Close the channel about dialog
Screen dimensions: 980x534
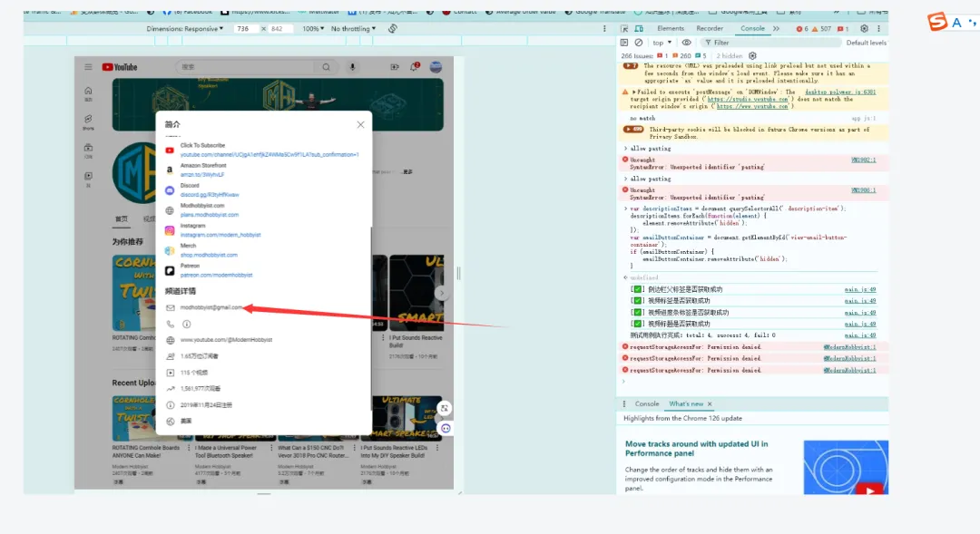(x=360, y=124)
